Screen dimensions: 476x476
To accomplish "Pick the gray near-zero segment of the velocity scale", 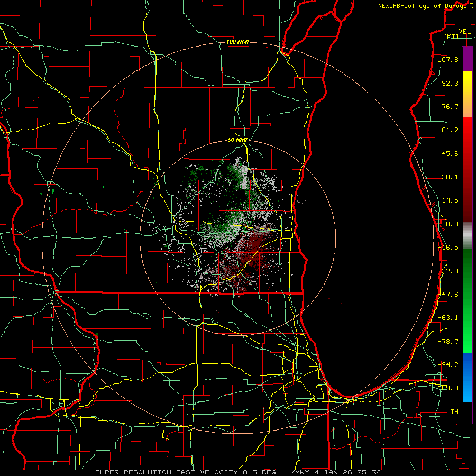I will [467, 235].
